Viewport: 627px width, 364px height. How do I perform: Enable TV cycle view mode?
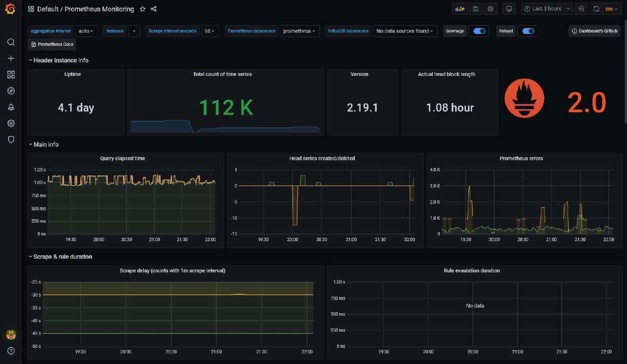coord(509,9)
